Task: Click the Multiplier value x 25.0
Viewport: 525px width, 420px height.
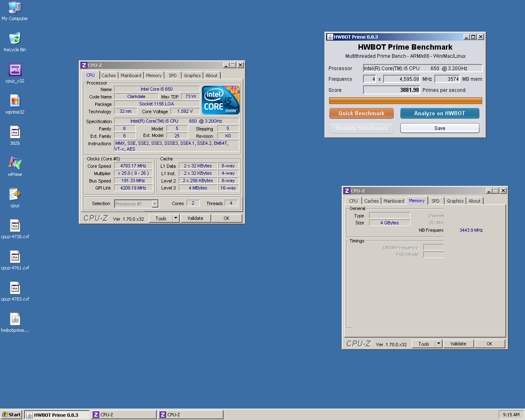Action: 133,173
